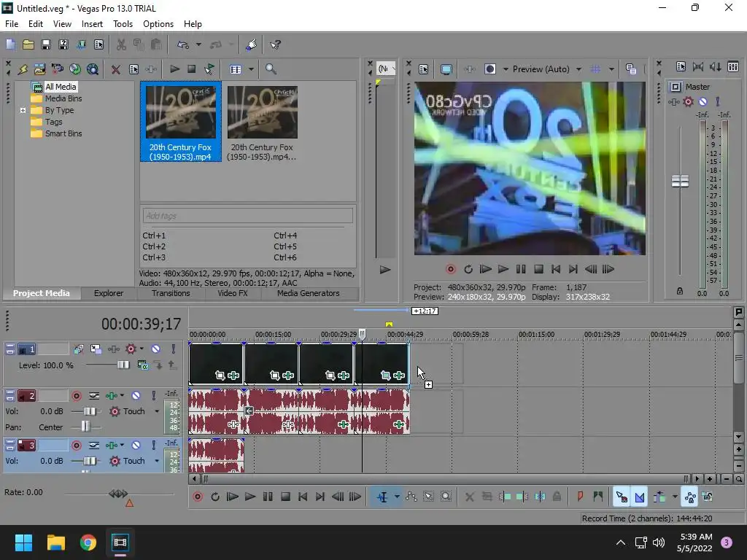Screen dimensions: 747x560
Task: Click Loop Playback in the timeline transport
Action: pos(215,497)
